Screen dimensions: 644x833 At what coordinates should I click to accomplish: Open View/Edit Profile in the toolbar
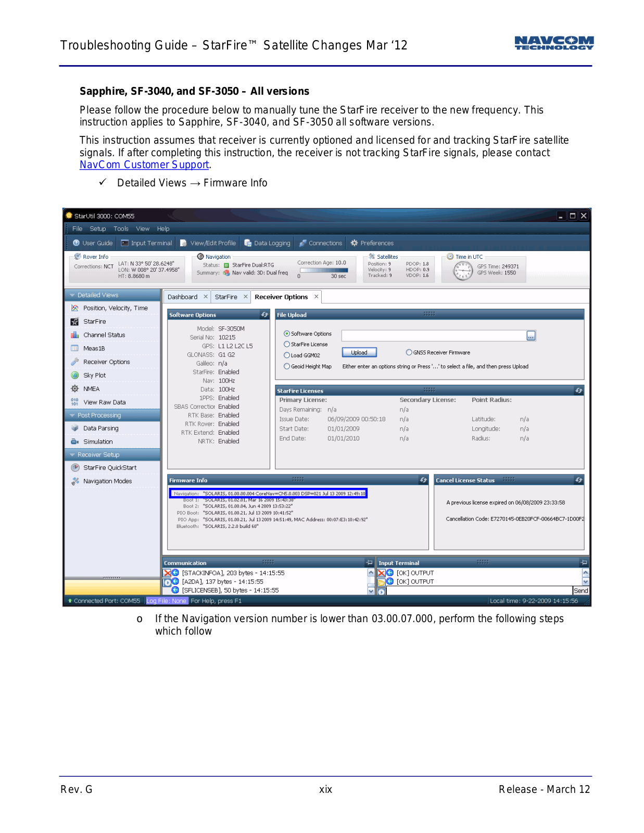pyautogui.click(x=208, y=243)
